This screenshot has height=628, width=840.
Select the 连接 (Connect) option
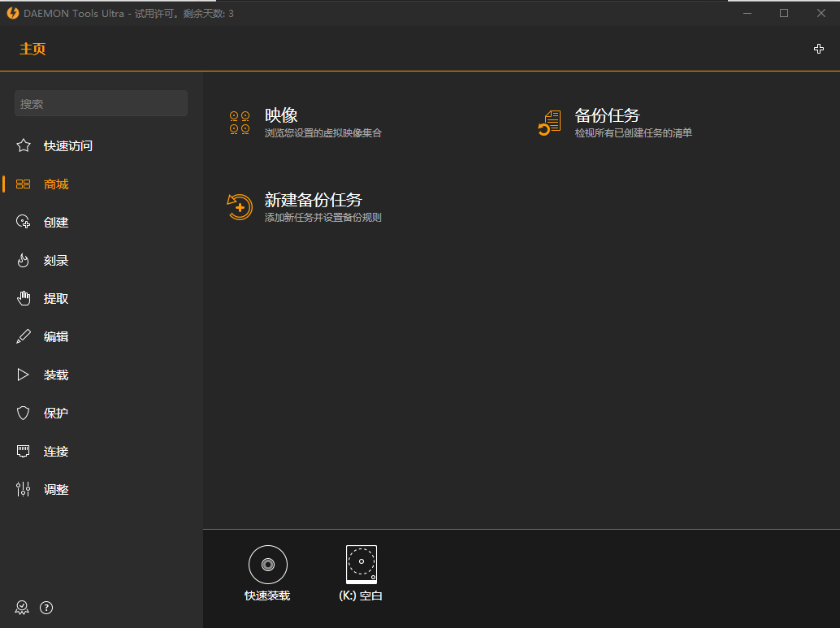(55, 451)
